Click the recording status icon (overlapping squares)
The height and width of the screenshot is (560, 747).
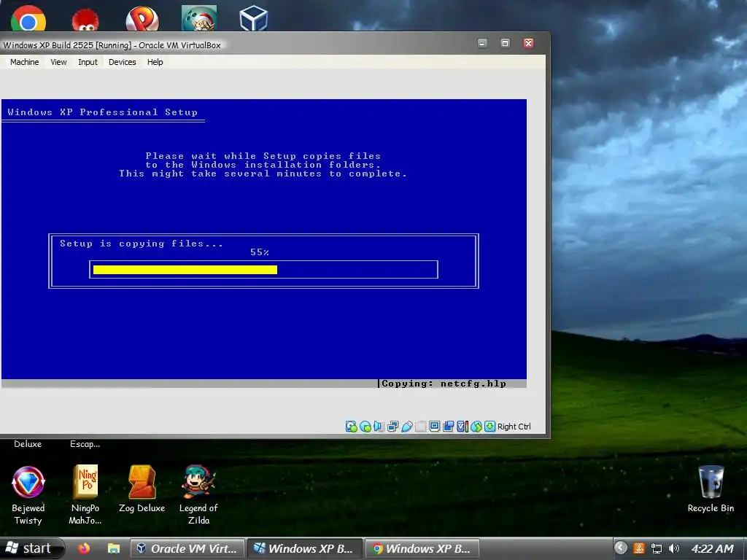pos(448,426)
